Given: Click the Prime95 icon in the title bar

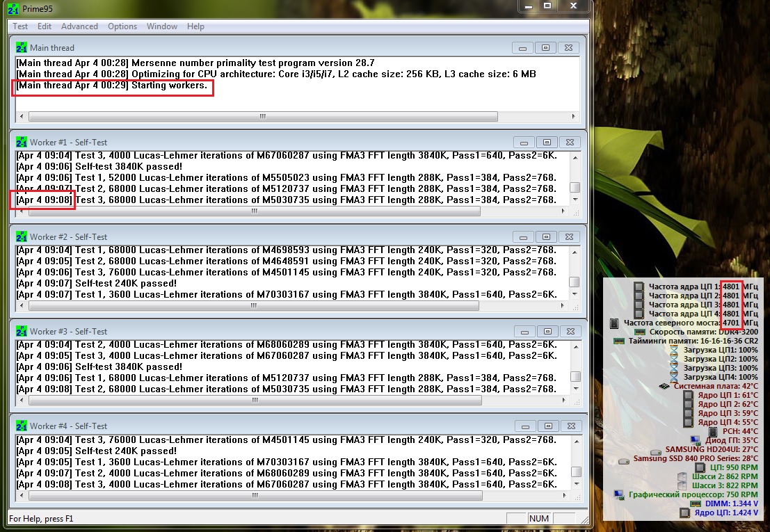Looking at the screenshot, I should pyautogui.click(x=14, y=8).
